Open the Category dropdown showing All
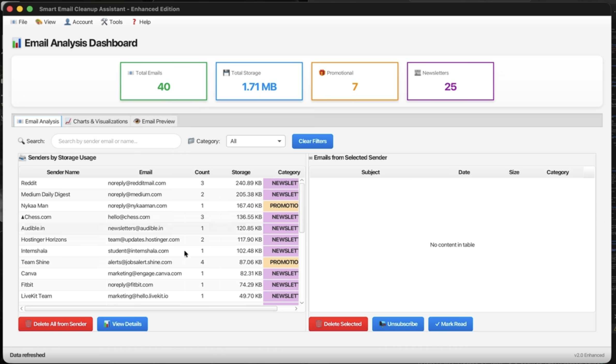Image resolution: width=616 pixels, height=364 pixels. pos(256,141)
